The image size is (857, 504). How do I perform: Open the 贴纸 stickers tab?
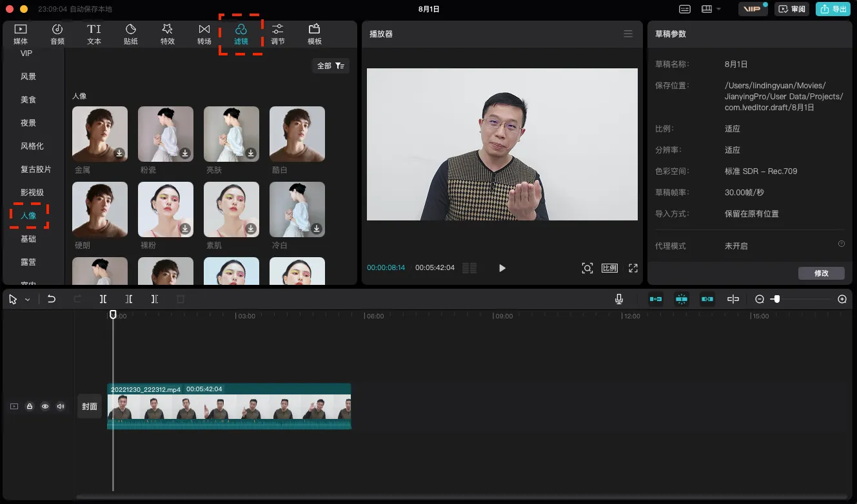(x=131, y=34)
